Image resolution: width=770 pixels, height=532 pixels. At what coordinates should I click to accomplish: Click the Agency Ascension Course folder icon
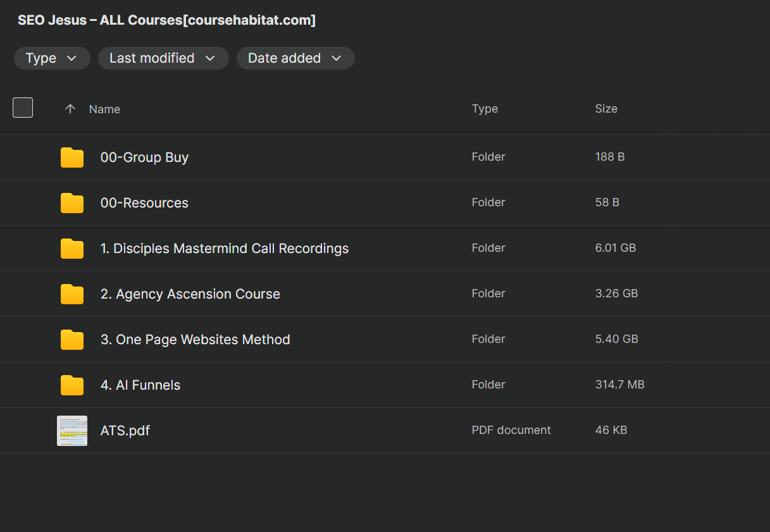pyautogui.click(x=72, y=294)
